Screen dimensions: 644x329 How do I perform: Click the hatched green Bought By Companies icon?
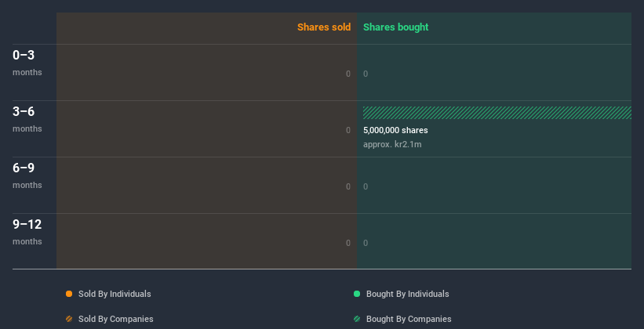pos(357,319)
